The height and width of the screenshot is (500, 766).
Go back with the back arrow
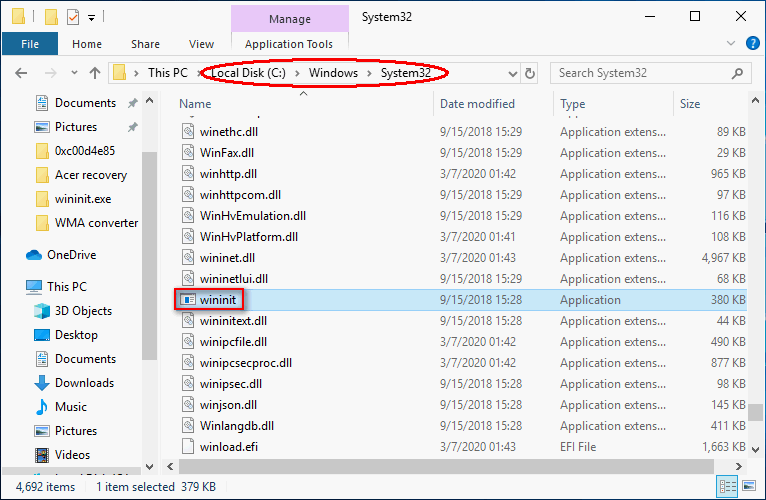(x=21, y=73)
